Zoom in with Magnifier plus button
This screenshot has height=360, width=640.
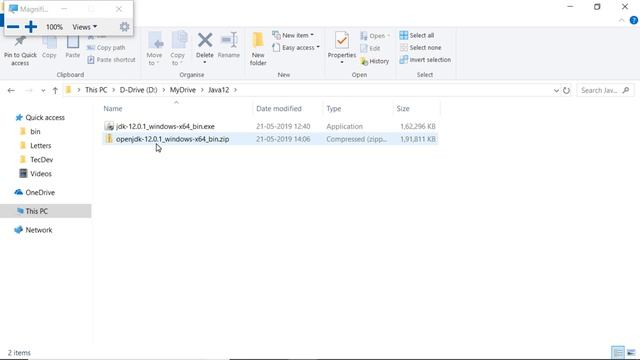pyautogui.click(x=31, y=27)
